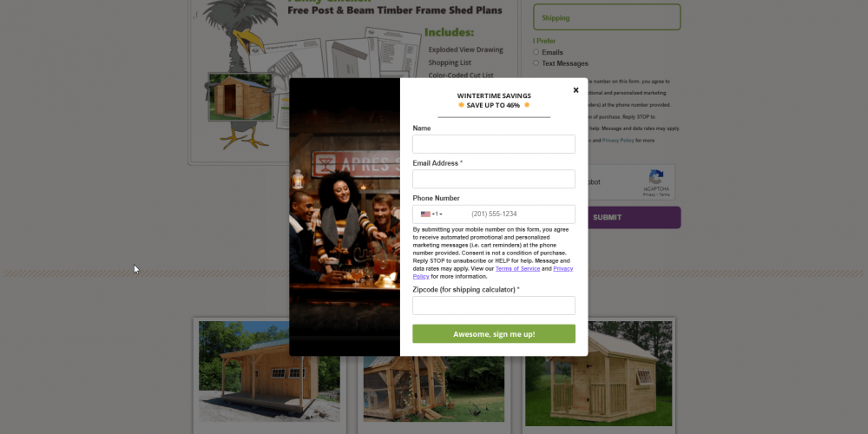Click the Apres Ski bar promotional image
868x434 pixels.
(345, 217)
